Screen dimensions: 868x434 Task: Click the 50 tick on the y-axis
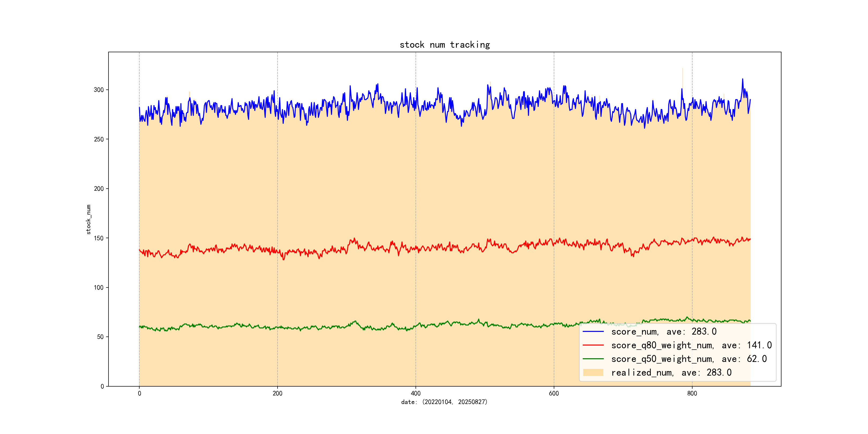pyautogui.click(x=100, y=337)
